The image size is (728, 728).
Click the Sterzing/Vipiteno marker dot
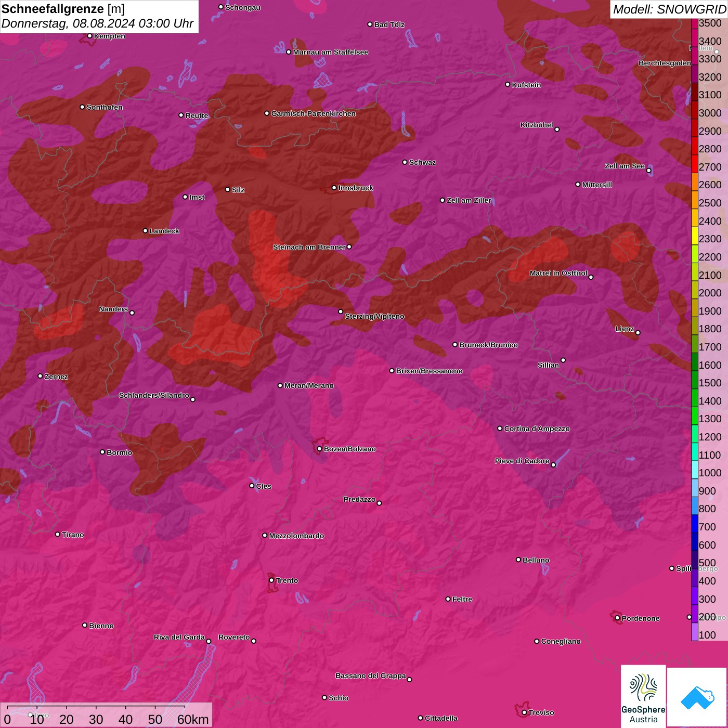coord(341,311)
